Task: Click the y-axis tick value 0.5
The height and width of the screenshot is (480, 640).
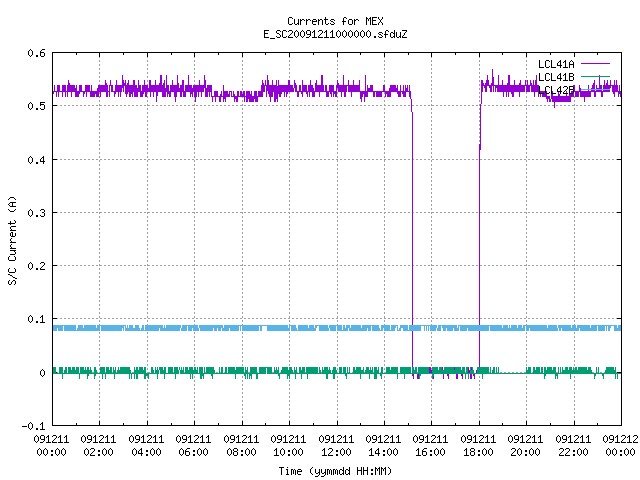Action: pos(36,106)
